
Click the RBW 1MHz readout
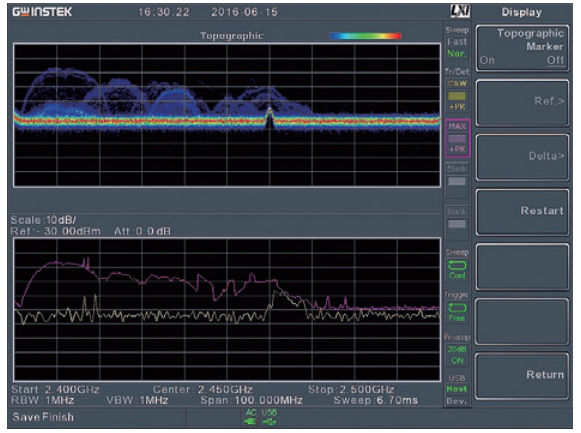(x=42, y=400)
